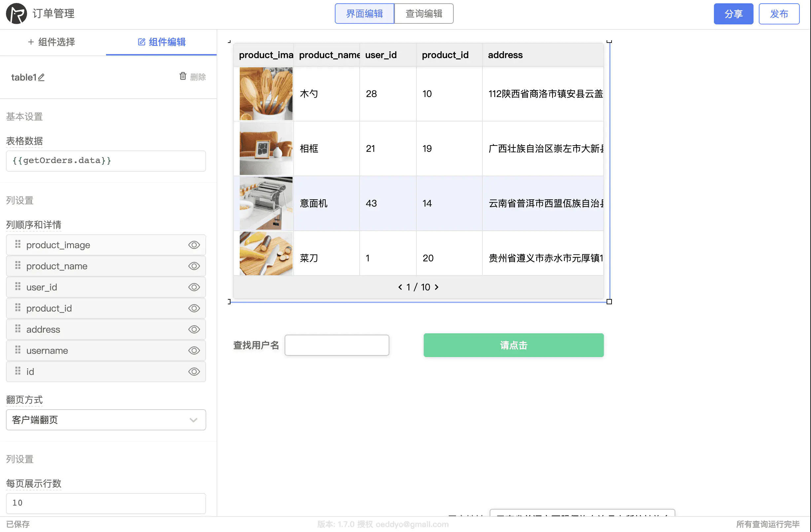Toggle the id column visibility eye
The height and width of the screenshot is (532, 811).
tap(194, 372)
